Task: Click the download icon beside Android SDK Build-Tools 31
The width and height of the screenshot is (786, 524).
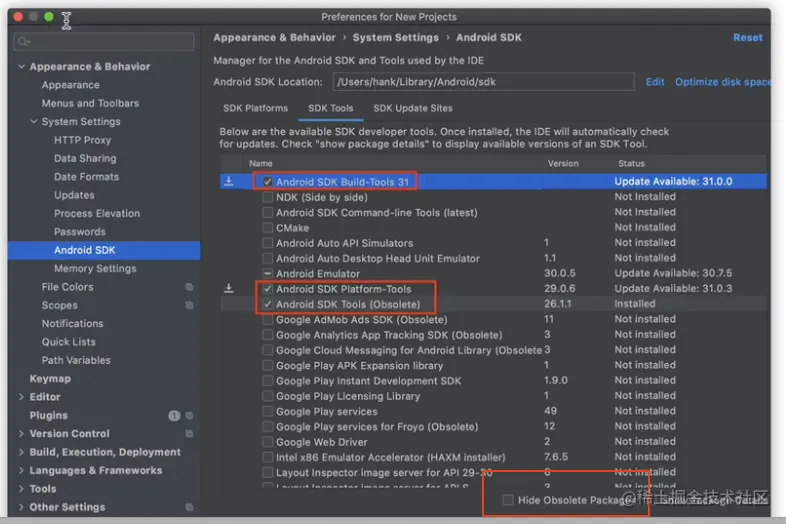Action: 229,182
